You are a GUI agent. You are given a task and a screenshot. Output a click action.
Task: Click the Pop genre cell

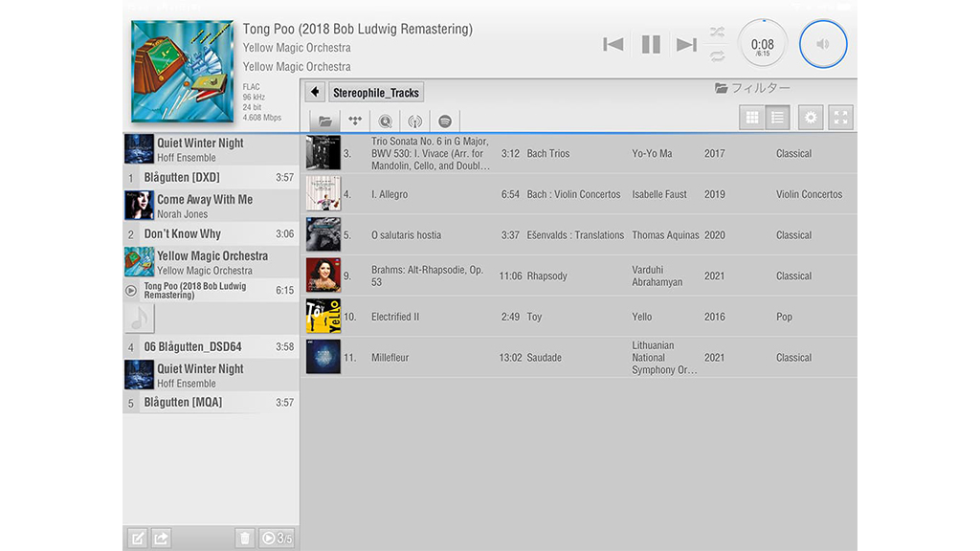click(785, 317)
